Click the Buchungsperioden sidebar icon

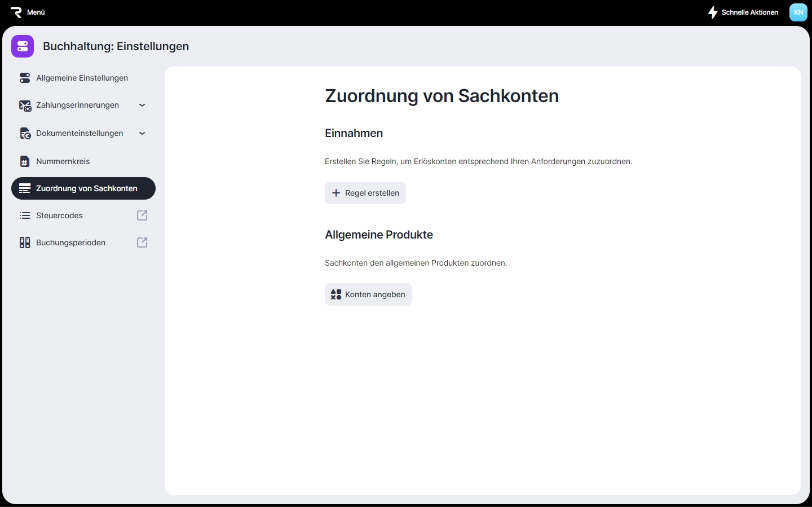[25, 243]
